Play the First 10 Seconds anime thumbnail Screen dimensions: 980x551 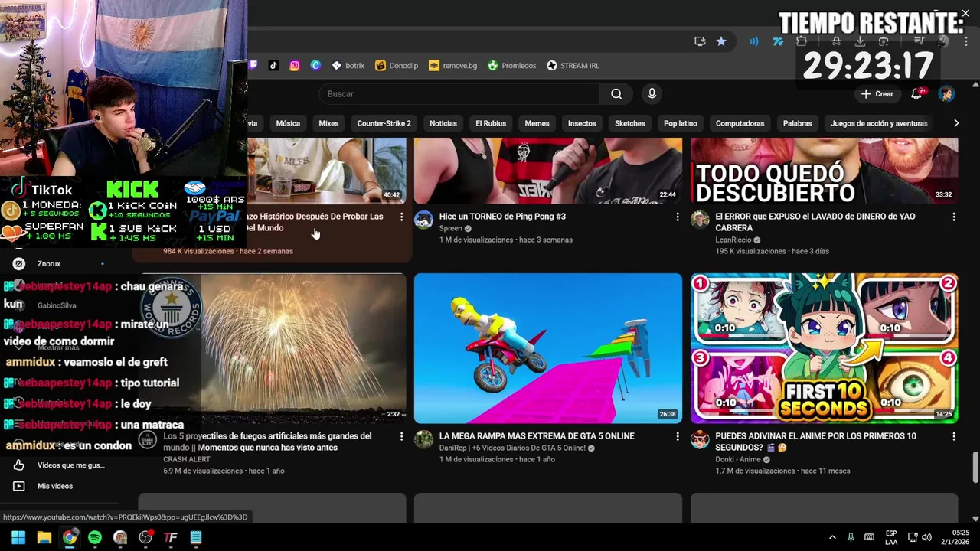(x=824, y=348)
